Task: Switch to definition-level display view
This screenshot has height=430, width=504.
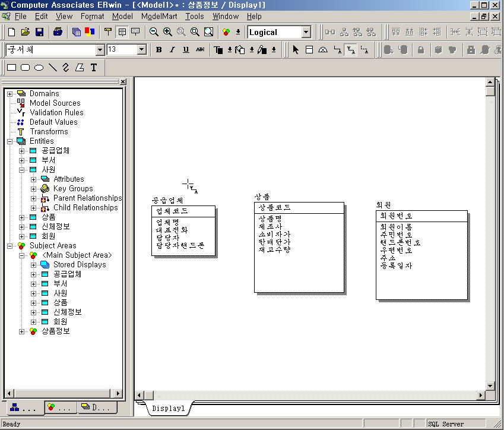Action: click(x=135, y=32)
